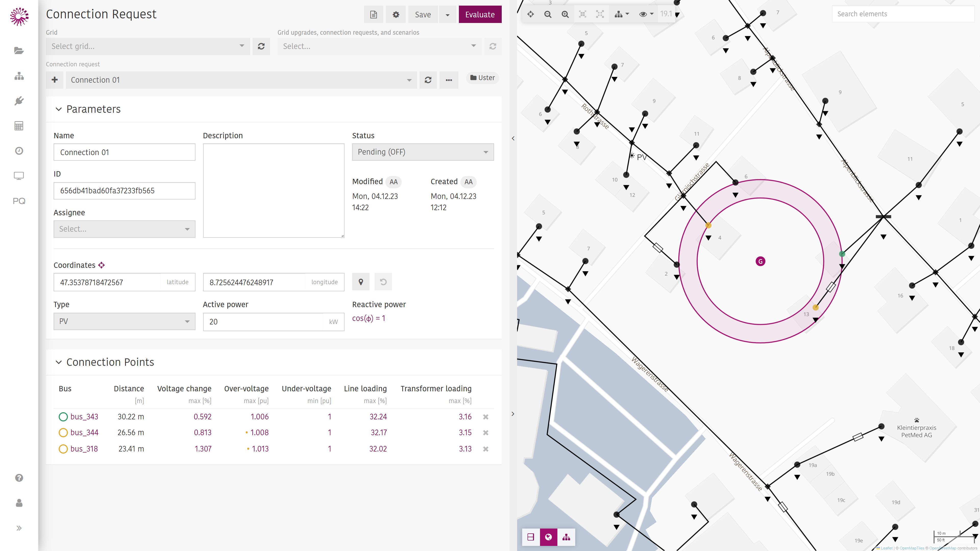This screenshot has width=980, height=551.
Task: Zoom in on the map
Action: coord(565,14)
